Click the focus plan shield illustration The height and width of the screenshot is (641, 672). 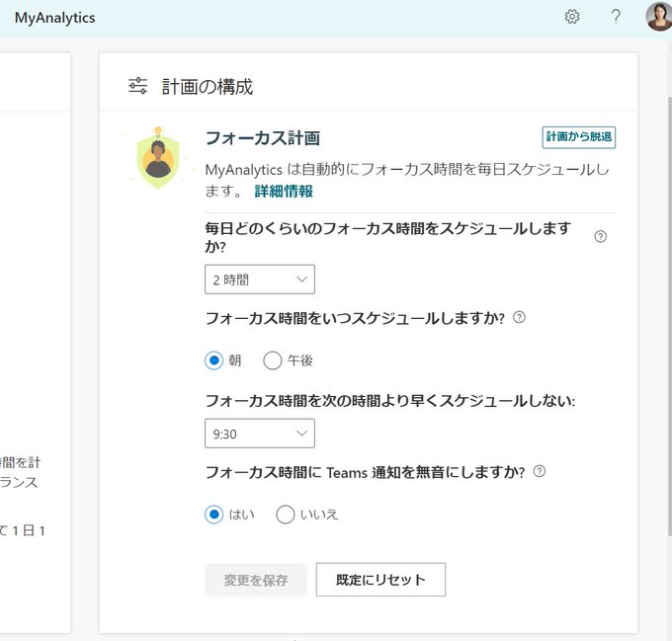(x=158, y=158)
